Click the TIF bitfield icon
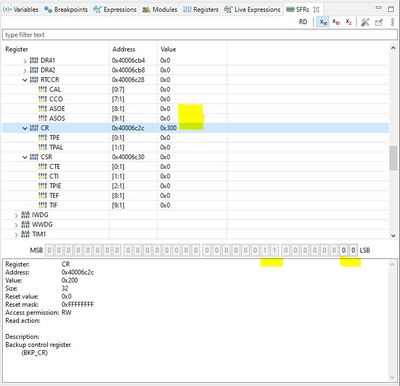Image resolution: width=400 pixels, height=386 pixels. point(42,205)
